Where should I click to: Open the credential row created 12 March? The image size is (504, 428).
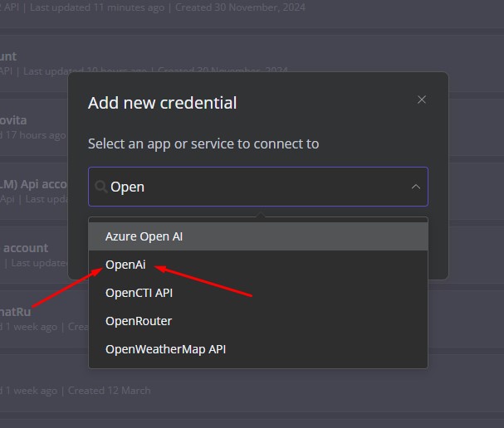(x=252, y=383)
